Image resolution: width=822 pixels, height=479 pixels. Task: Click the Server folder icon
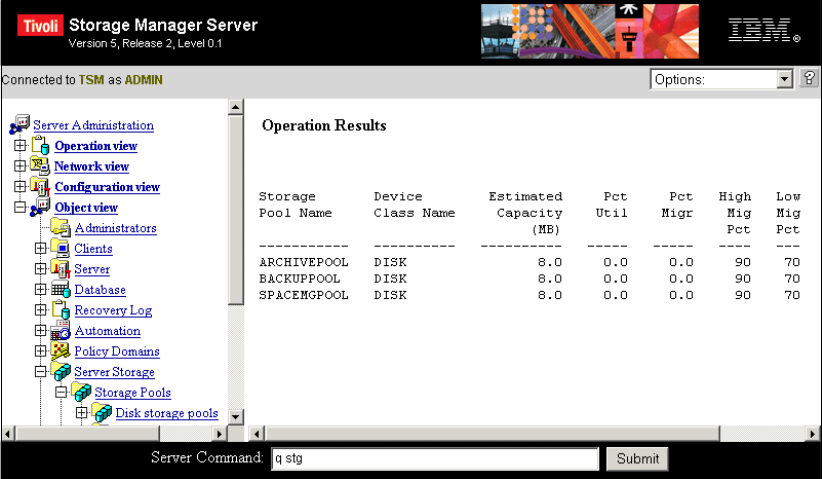(61, 269)
